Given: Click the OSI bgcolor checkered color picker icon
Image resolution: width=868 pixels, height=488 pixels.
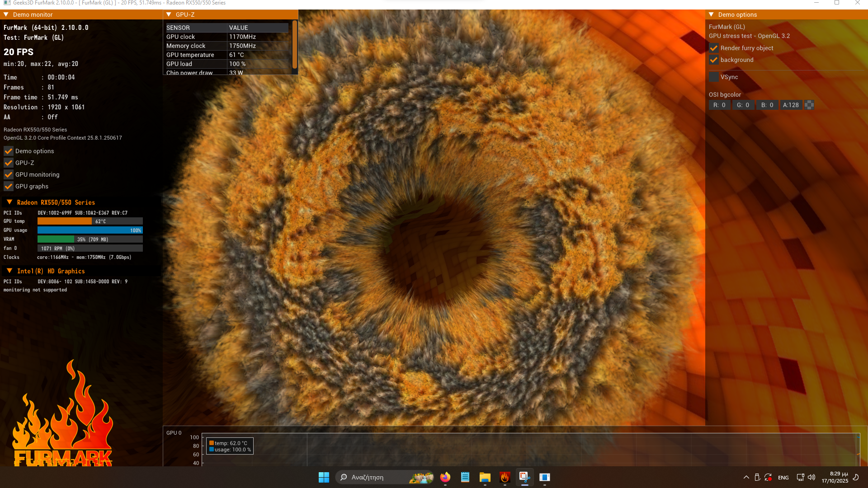Looking at the screenshot, I should [x=809, y=105].
